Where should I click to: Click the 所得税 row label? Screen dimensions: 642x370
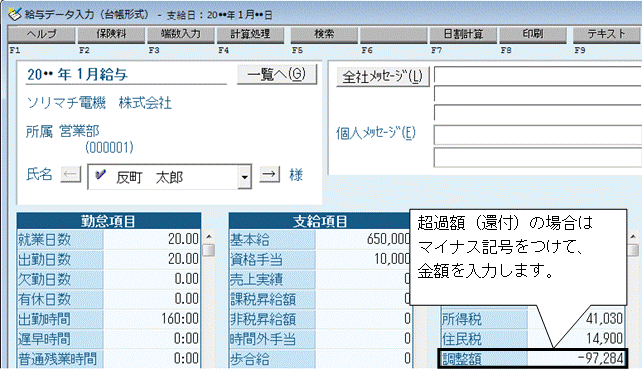(x=484, y=319)
